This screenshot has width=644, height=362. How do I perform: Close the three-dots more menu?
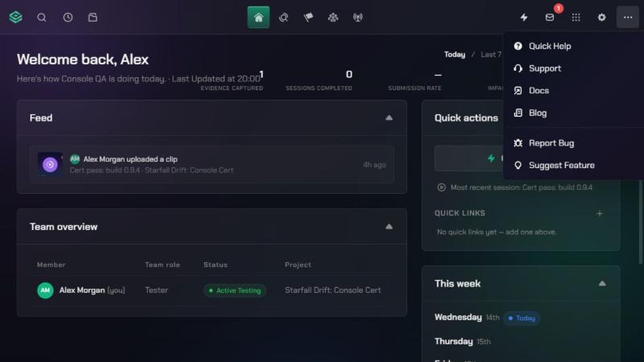[628, 17]
